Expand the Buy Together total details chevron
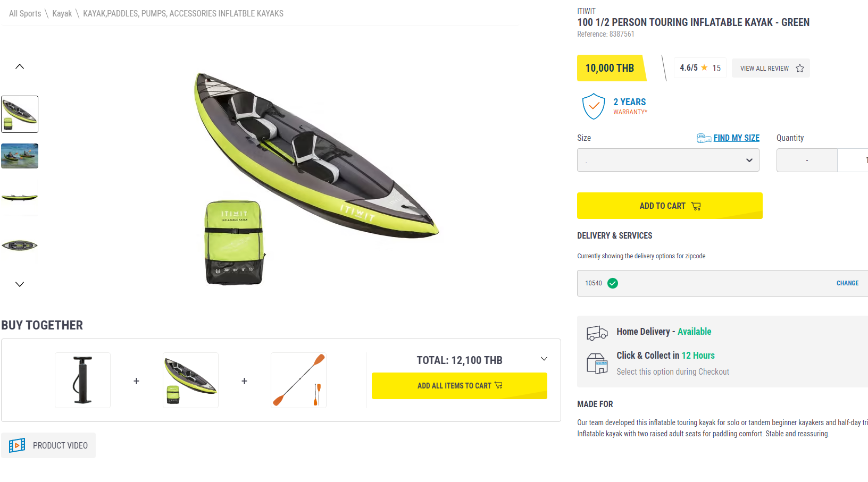 pyautogui.click(x=544, y=359)
